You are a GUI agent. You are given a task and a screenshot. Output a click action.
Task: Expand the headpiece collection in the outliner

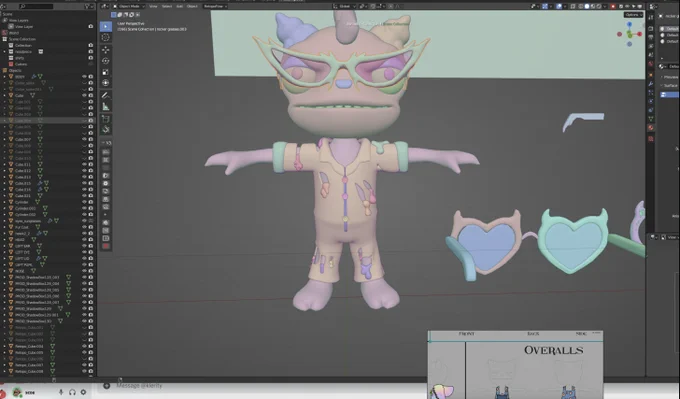tap(5, 52)
